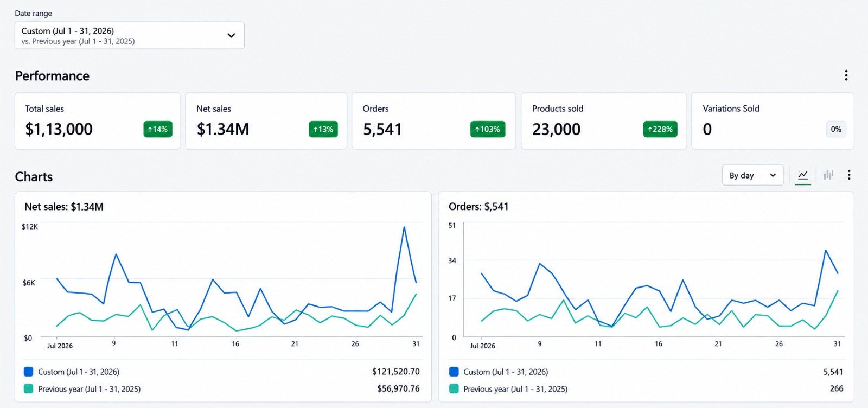Screen dimensions: 868x408
Task: Click the Jul 2026 axis label in Orders chart
Action: click(482, 346)
